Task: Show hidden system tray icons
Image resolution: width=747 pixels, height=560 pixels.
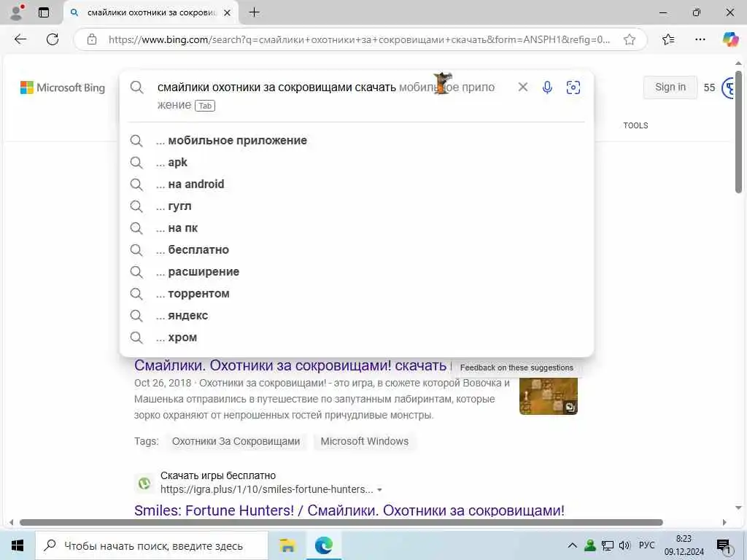Action: 572,545
